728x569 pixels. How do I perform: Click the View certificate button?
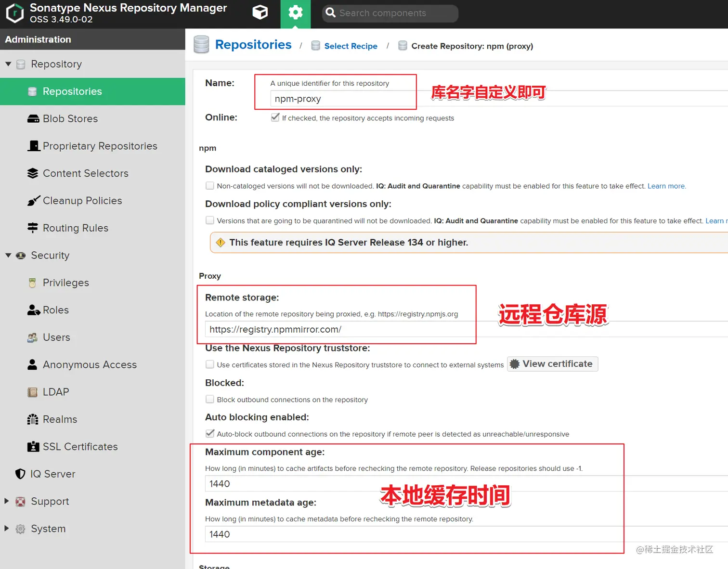(x=553, y=364)
